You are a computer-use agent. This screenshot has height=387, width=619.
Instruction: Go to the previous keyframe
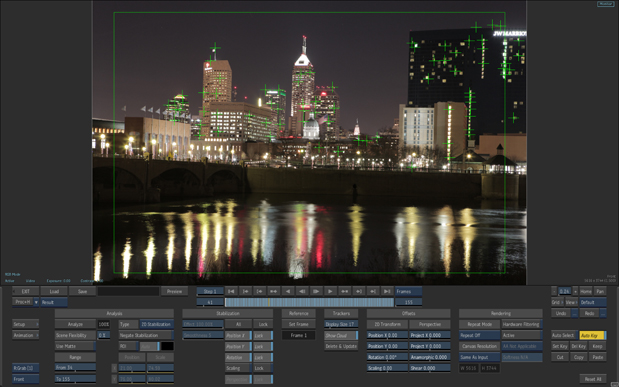[274, 291]
